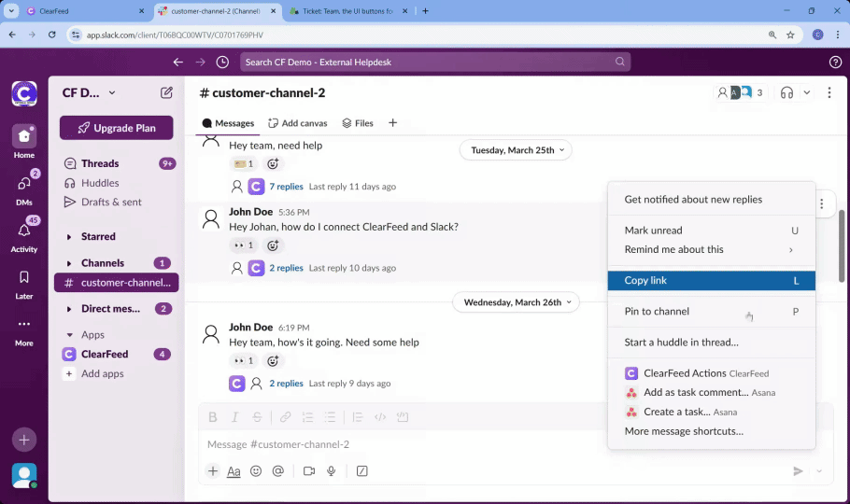Toggle the eyes reaction on John's 5:36 message
This screenshot has width=850, height=504.
coord(244,245)
